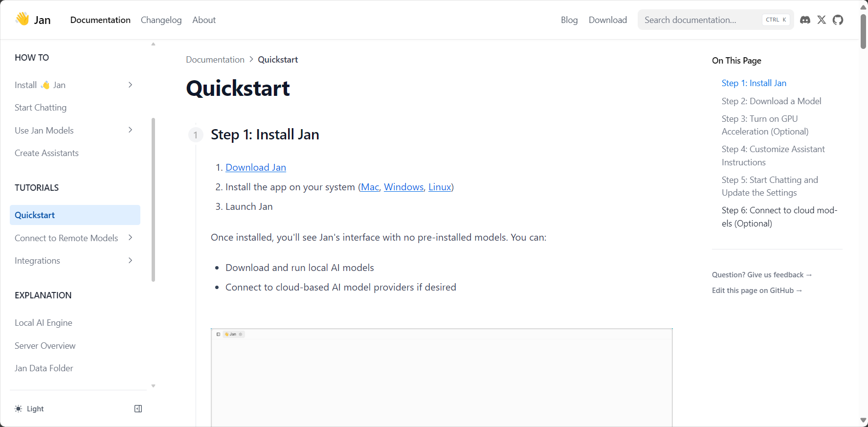Click Question? Give us feedback link
This screenshot has height=427, width=868.
pyautogui.click(x=762, y=275)
